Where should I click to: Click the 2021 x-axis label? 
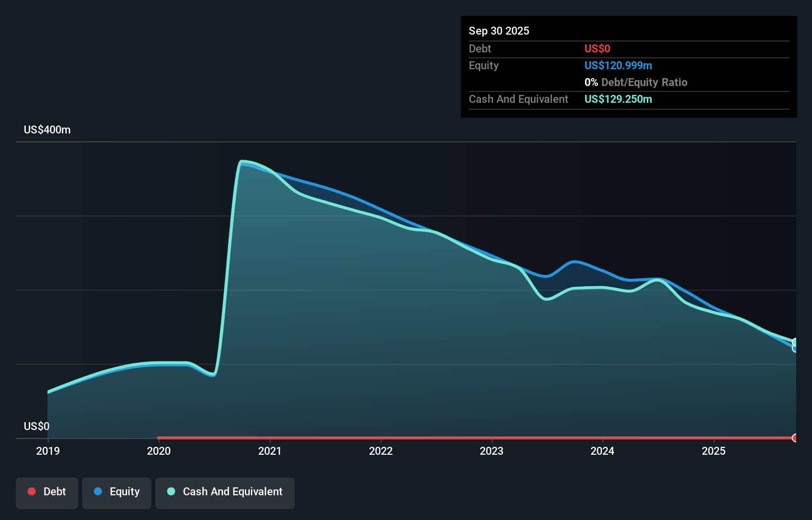(x=270, y=451)
